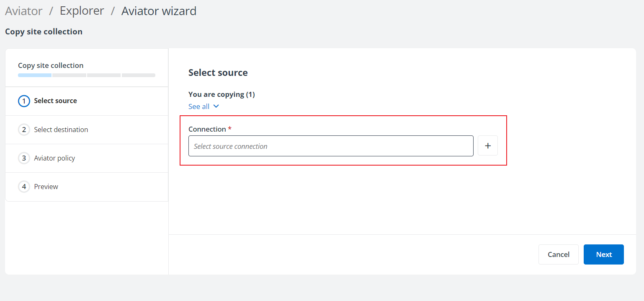644x301 pixels.
Task: Open the Select destination step
Action: pos(61,130)
